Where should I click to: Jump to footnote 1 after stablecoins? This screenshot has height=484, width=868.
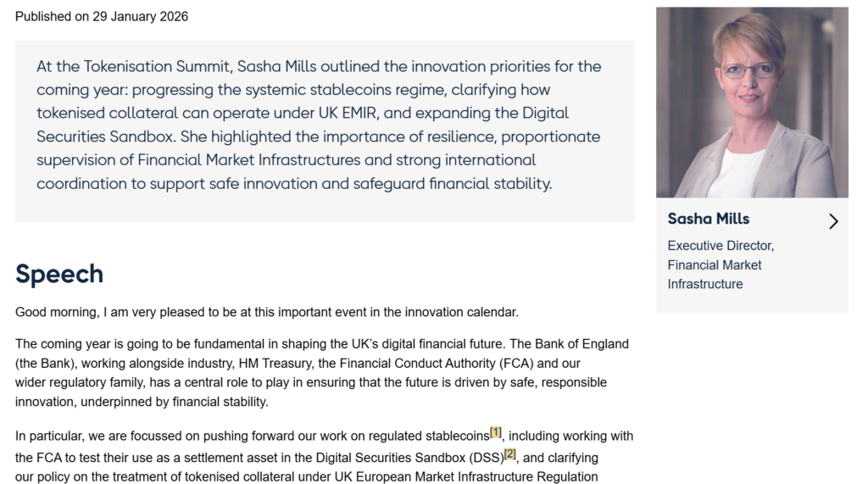pyautogui.click(x=496, y=434)
